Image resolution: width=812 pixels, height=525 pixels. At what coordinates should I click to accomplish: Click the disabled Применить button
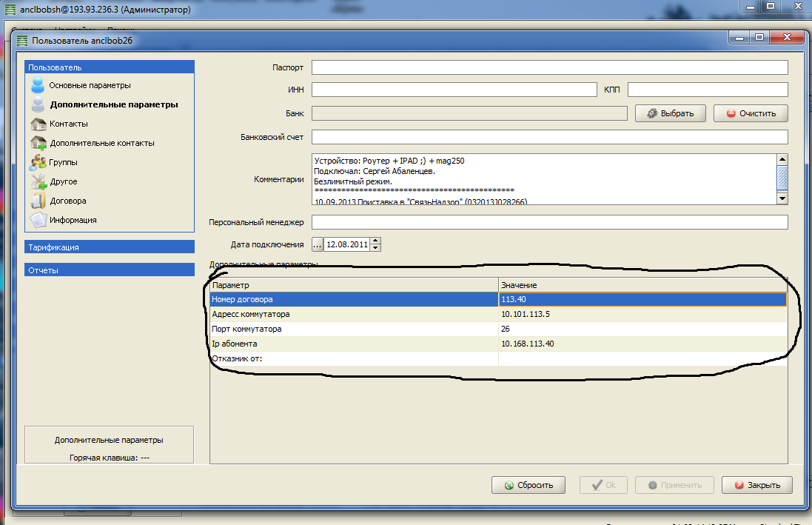(x=674, y=485)
